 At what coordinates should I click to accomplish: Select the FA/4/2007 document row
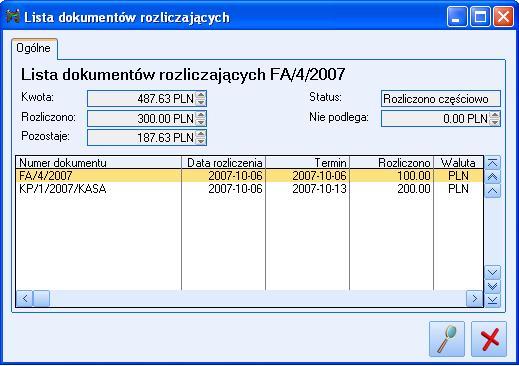click(249, 176)
